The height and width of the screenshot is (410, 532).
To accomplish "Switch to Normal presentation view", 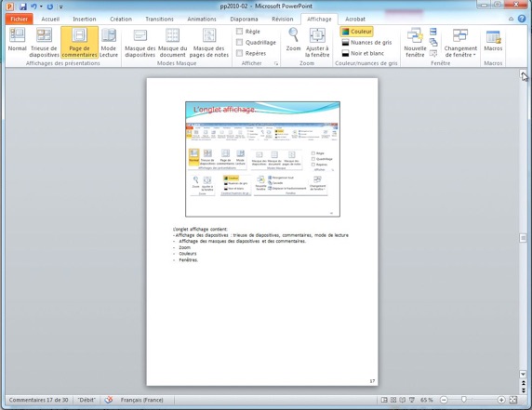I will tap(17, 42).
